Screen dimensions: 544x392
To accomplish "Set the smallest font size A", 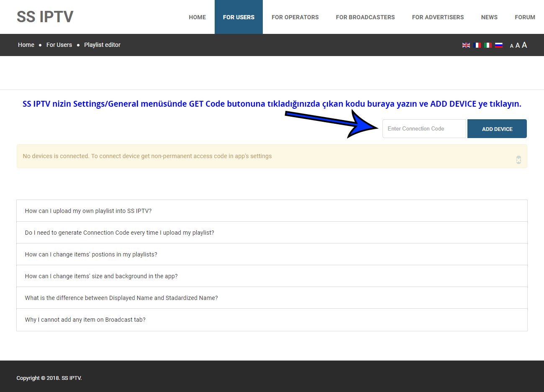I will click(511, 46).
